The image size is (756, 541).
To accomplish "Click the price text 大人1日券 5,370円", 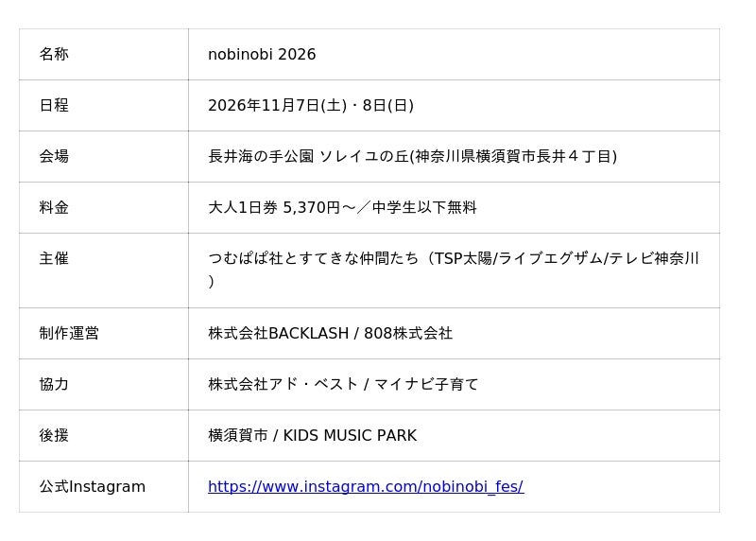I will 274,207.
